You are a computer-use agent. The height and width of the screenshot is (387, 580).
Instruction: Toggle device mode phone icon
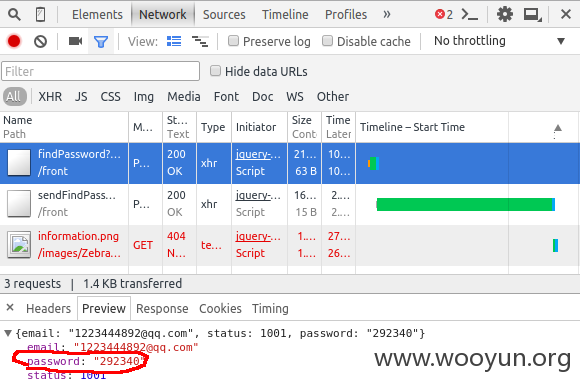tap(40, 14)
